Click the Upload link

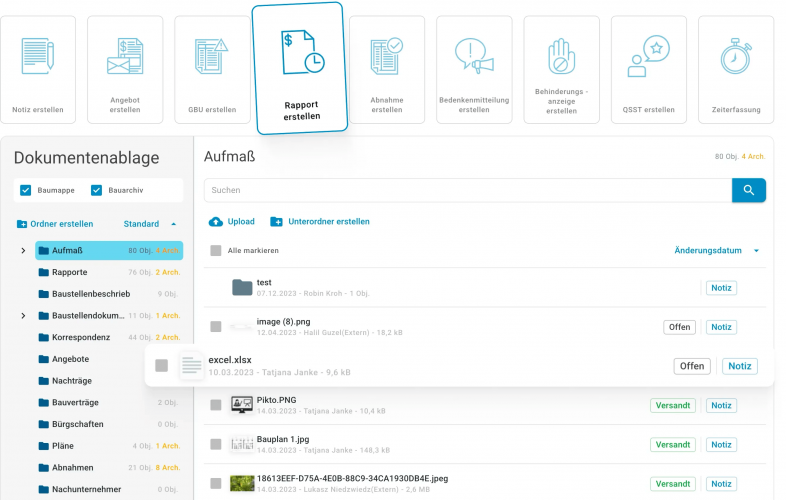(241, 222)
